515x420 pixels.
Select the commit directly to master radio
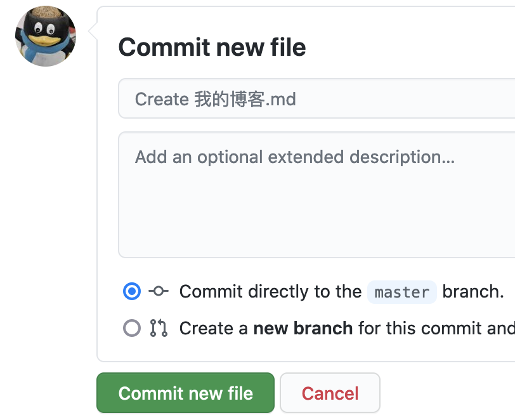(x=132, y=292)
